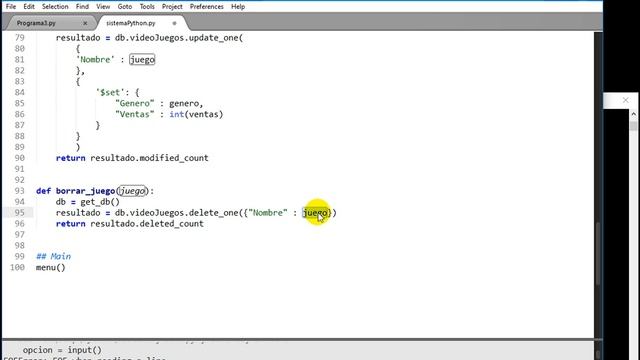Open the Selection menu
The width and height of the screenshot is (640, 360).
(x=55, y=7)
